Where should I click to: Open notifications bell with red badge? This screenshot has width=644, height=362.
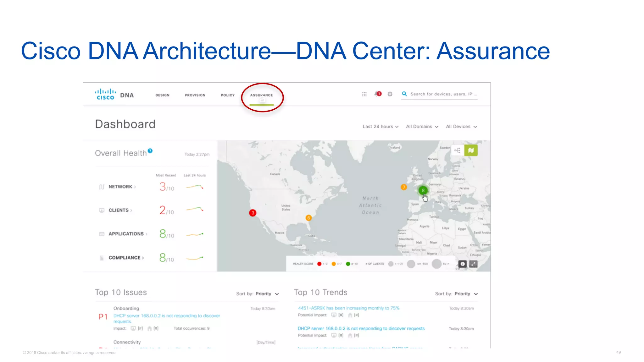coord(378,94)
